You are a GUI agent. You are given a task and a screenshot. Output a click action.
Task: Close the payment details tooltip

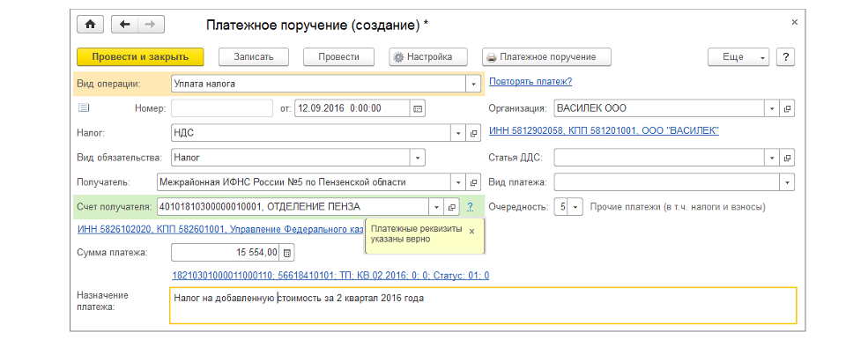471,232
